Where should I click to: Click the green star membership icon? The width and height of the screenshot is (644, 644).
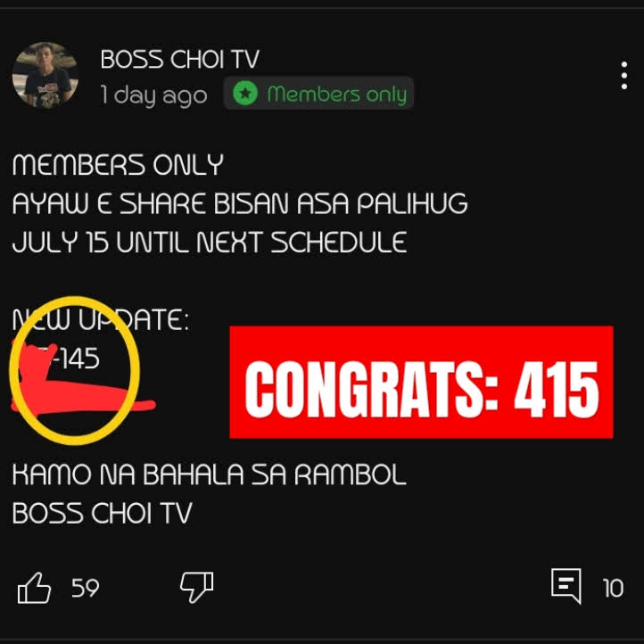click(245, 94)
